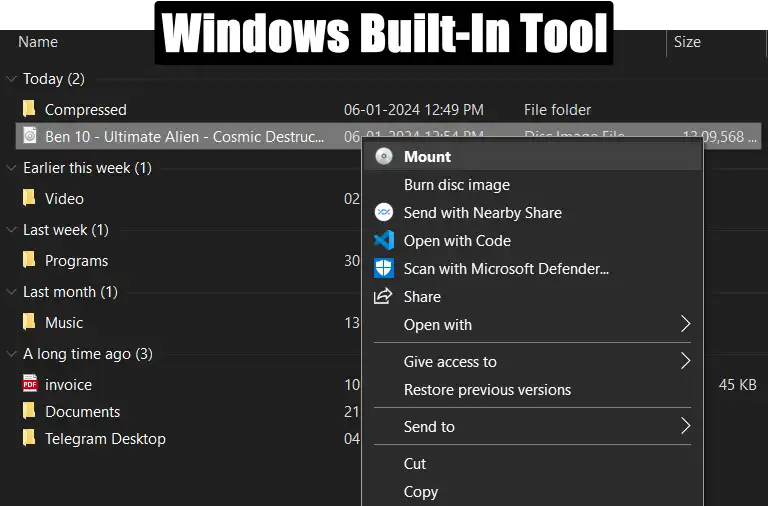Collapse the Today group
This screenshot has width=768, height=506.
pyautogui.click(x=11, y=79)
